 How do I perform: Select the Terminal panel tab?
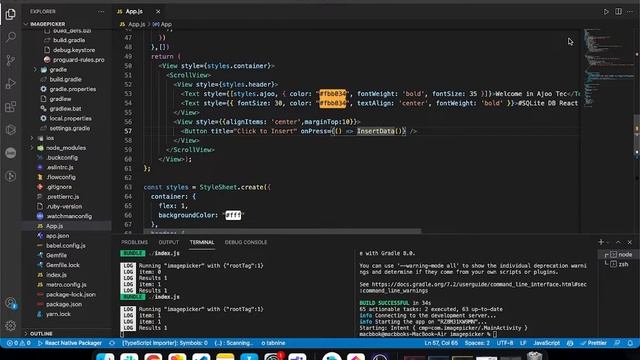tap(202, 242)
